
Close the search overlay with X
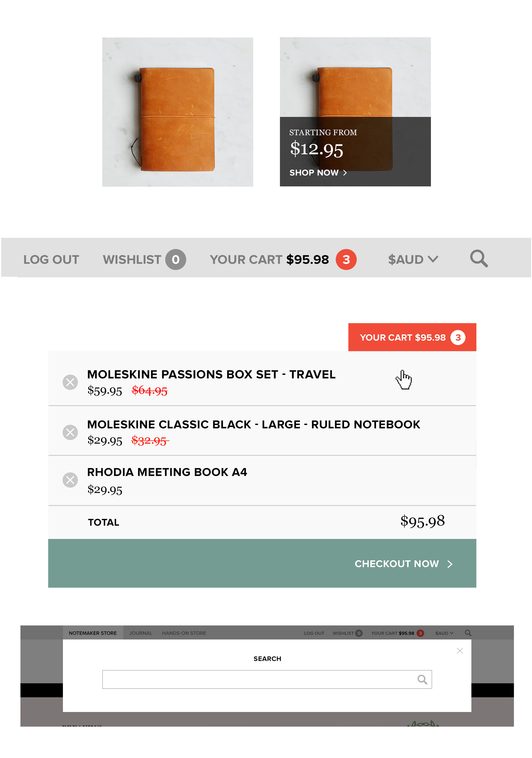click(x=459, y=651)
